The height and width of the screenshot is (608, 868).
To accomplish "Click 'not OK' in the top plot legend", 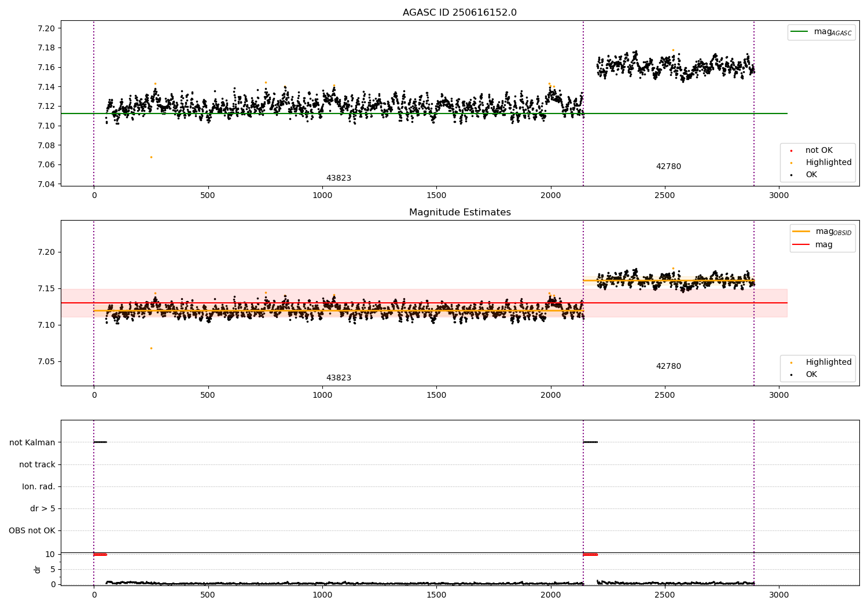I will (812, 151).
